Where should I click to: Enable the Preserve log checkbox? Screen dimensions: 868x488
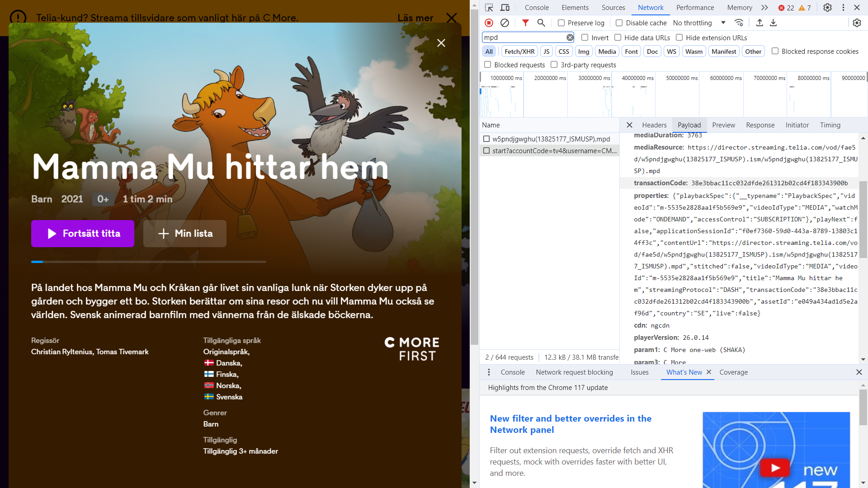[x=561, y=23]
